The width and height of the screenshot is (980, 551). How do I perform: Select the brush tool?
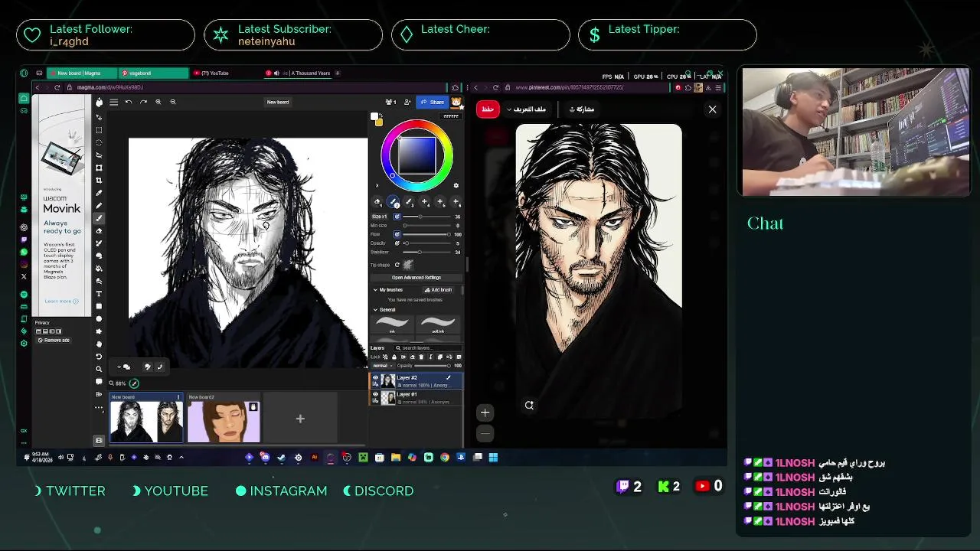click(99, 218)
